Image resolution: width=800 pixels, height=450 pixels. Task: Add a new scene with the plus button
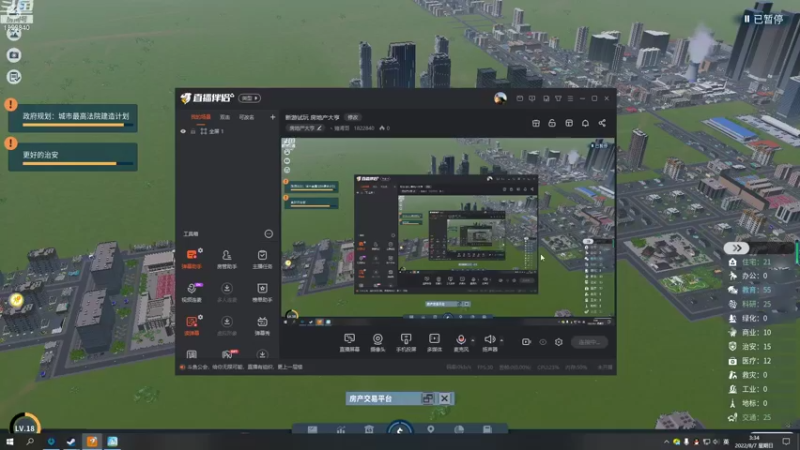point(272,117)
